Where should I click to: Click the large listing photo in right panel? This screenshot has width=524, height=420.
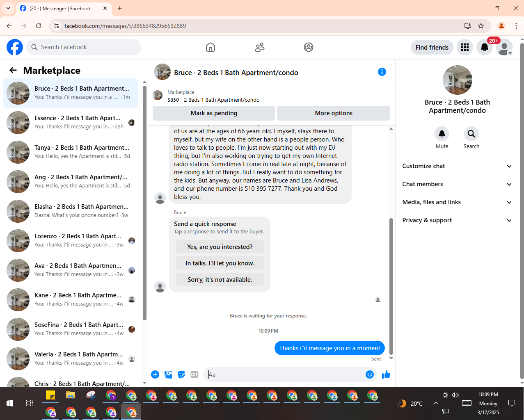[458, 80]
